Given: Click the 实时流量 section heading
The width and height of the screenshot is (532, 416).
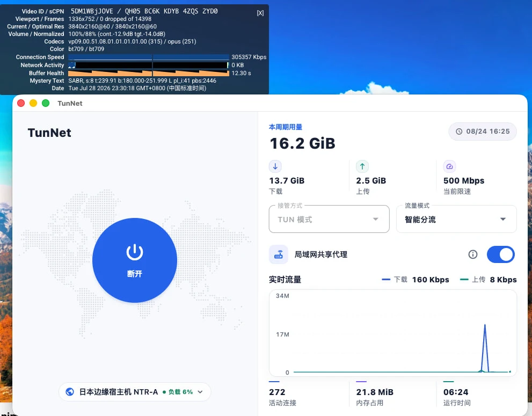Looking at the screenshot, I should tap(285, 280).
